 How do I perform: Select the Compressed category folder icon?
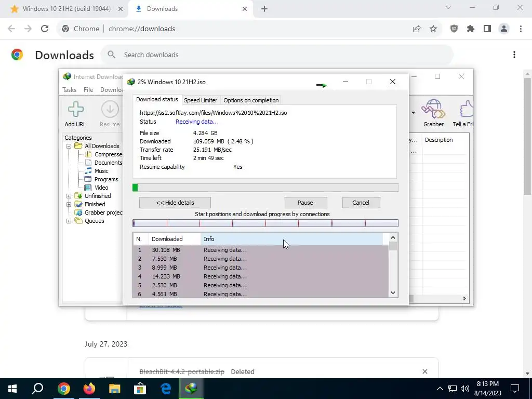88,154
